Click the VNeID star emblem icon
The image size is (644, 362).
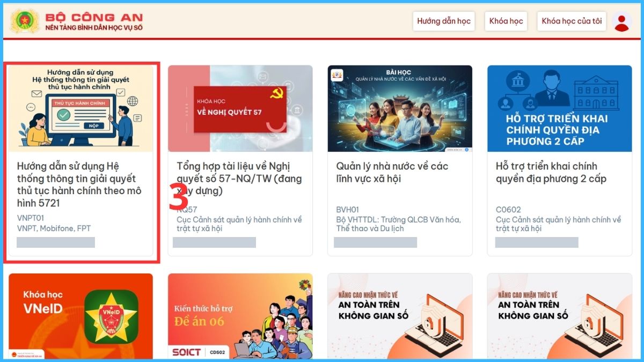112,316
